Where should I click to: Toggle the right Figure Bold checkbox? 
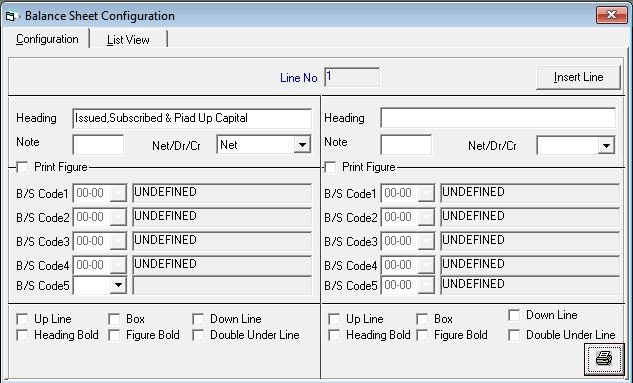[x=422, y=335]
